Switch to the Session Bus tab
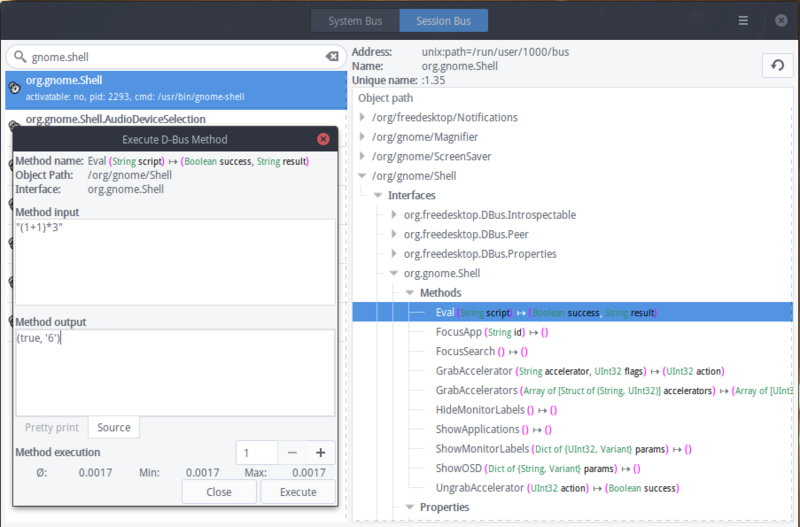 pyautogui.click(x=443, y=21)
